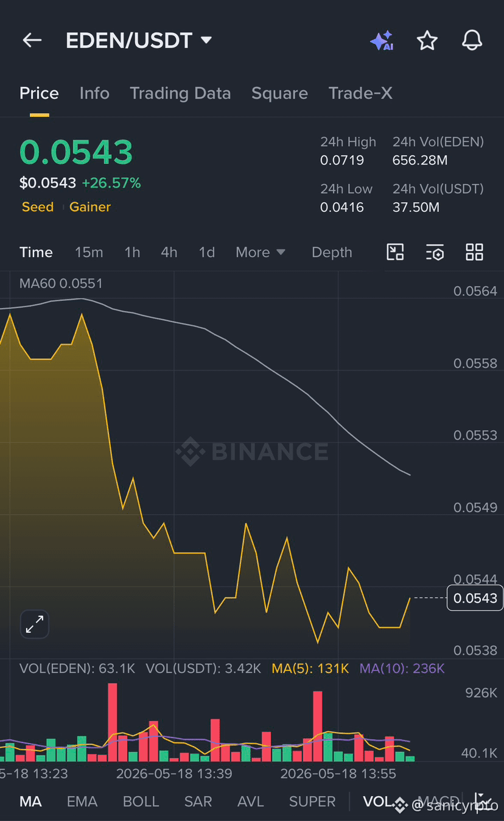Image resolution: width=504 pixels, height=821 pixels.
Task: Tap the Seed tag
Action: pos(38,207)
